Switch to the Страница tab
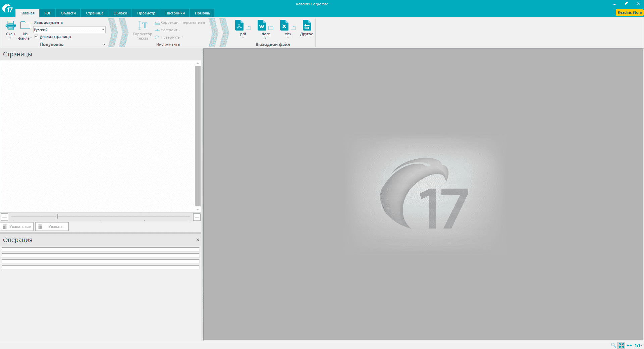The width and height of the screenshot is (644, 349). [x=95, y=13]
